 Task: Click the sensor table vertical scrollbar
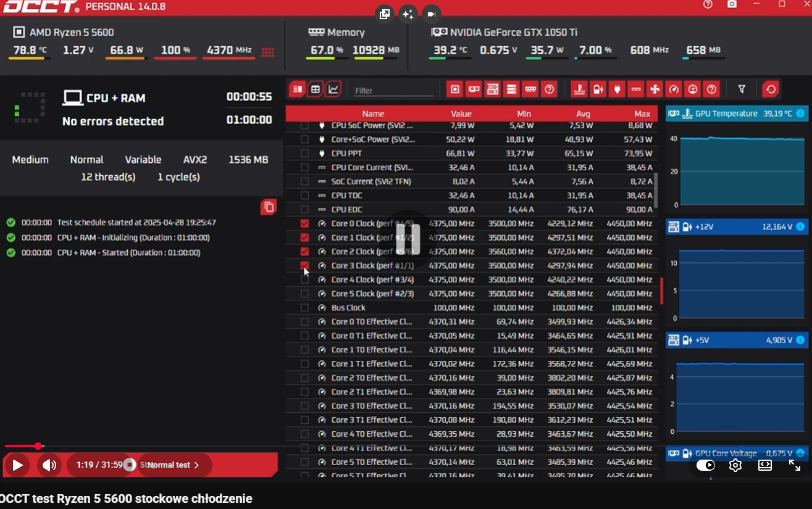656,190
